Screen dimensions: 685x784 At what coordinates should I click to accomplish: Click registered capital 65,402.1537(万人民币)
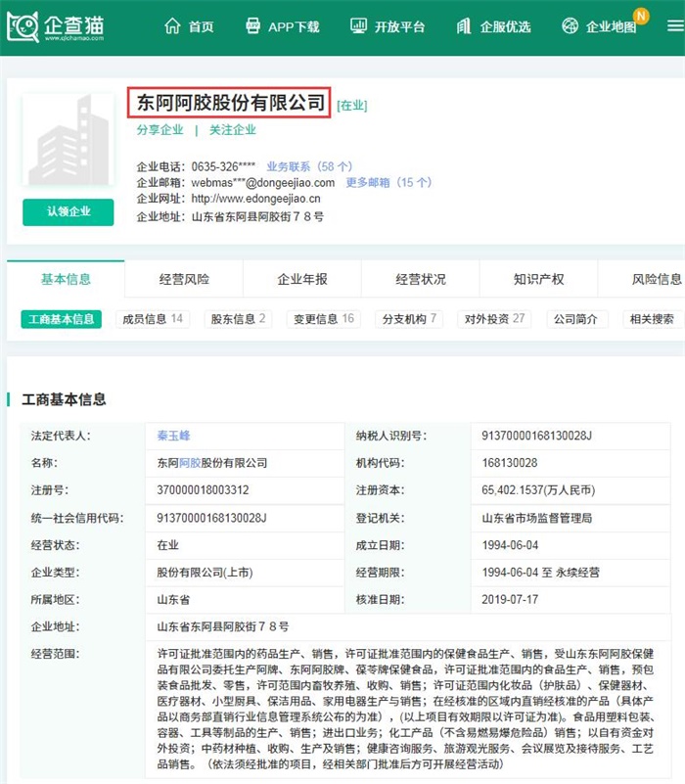538,490
